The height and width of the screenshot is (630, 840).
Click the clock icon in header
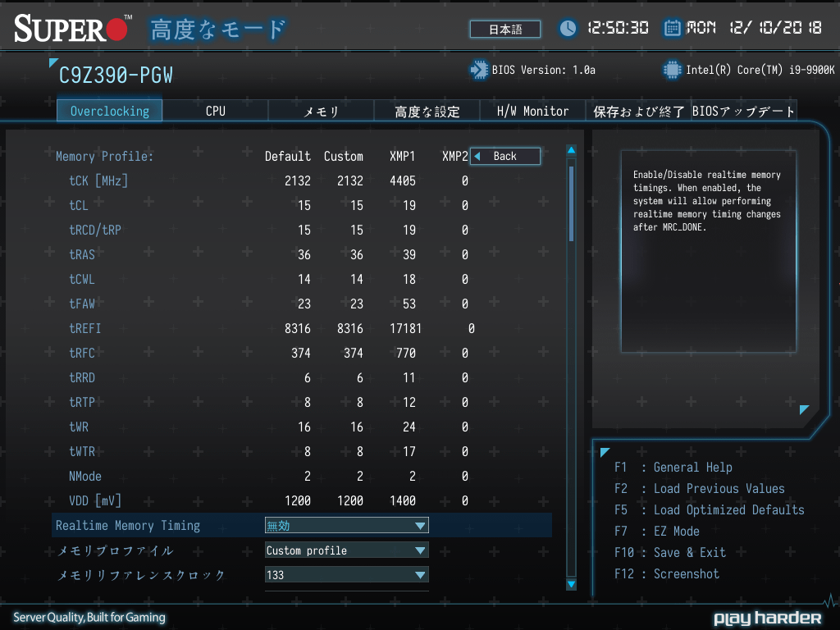[x=568, y=28]
